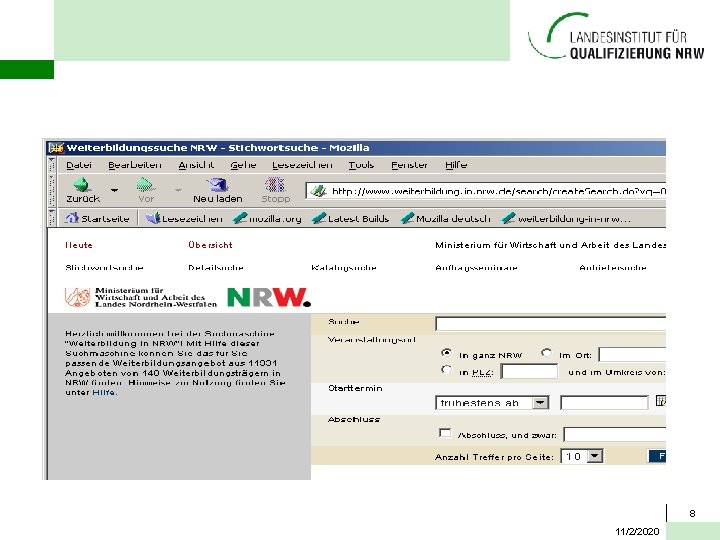720x540 pixels.
Task: Open the Startseite home bookmark
Action: click(x=97, y=219)
